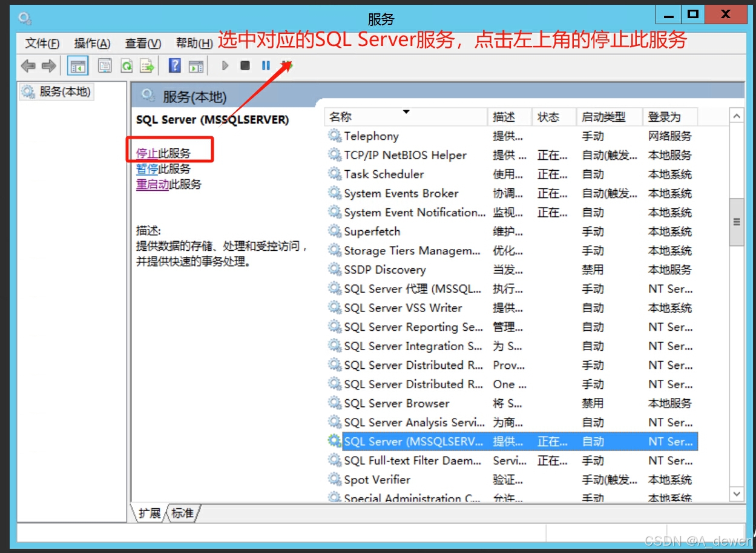Sort by the 登录为 column header
This screenshot has height=553, width=756.
coord(671,117)
